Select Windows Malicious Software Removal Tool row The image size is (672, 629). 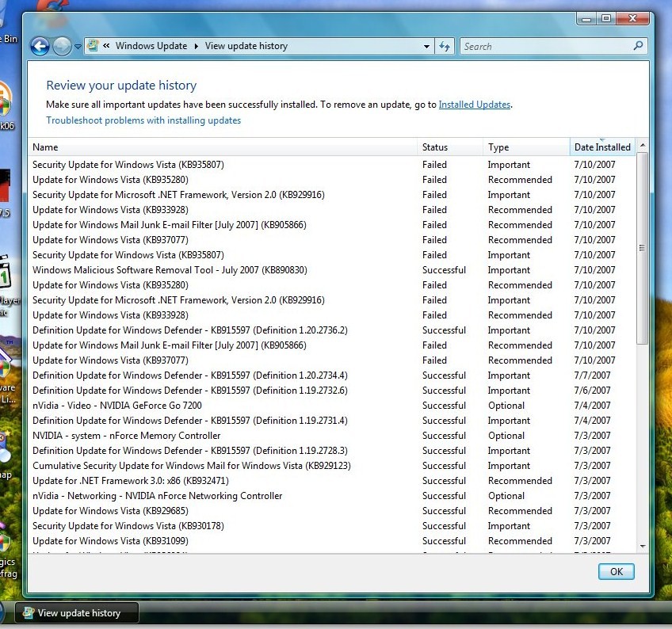(x=331, y=270)
